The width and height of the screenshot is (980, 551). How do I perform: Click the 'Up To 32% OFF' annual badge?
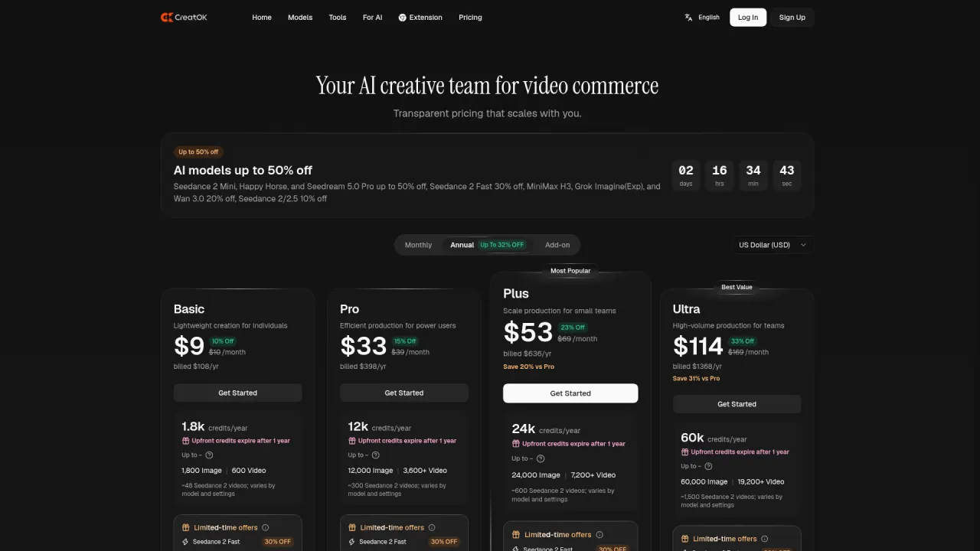click(x=502, y=245)
